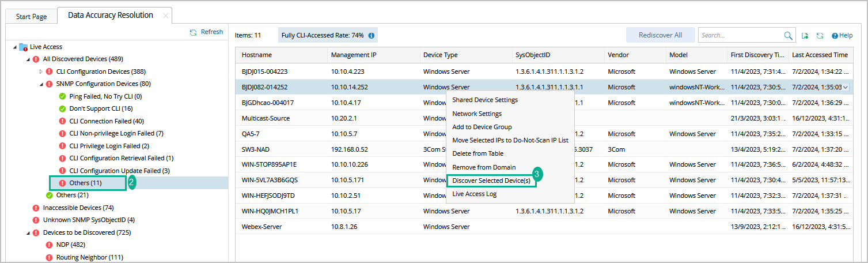Viewport: 868px width, 263px height.
Task: Click the Live Access folder icon
Action: [24, 47]
